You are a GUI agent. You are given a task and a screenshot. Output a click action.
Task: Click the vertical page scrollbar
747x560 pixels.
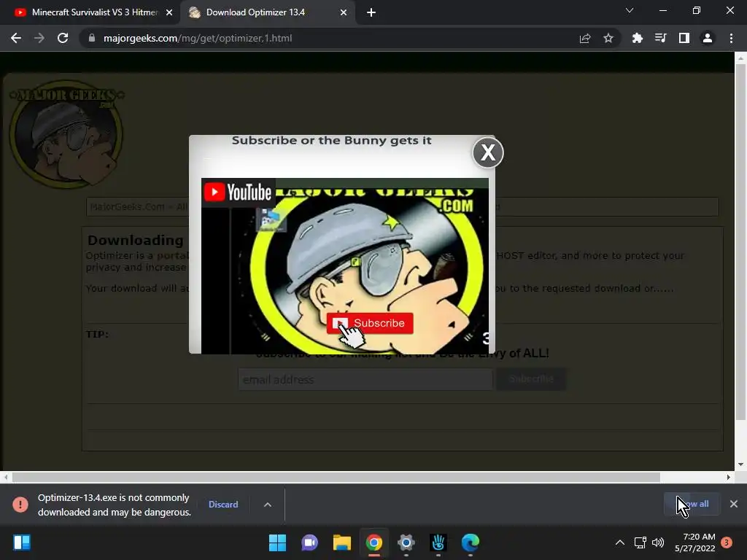click(740, 242)
